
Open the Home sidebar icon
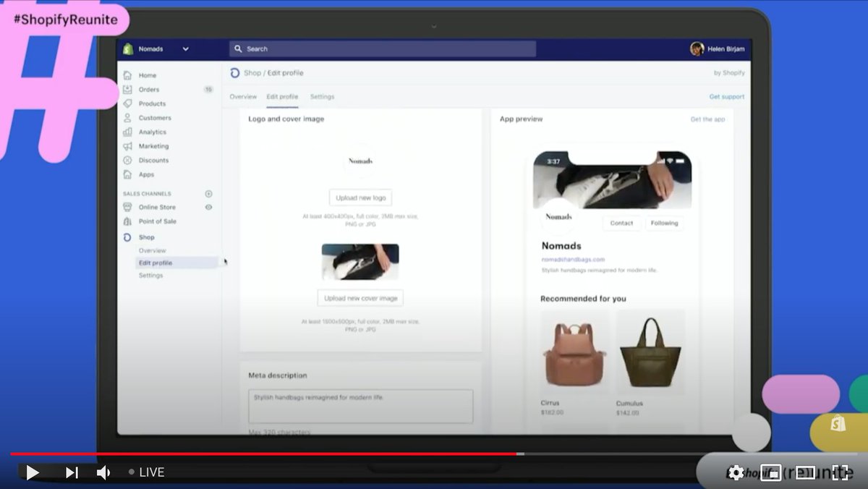[127, 75]
